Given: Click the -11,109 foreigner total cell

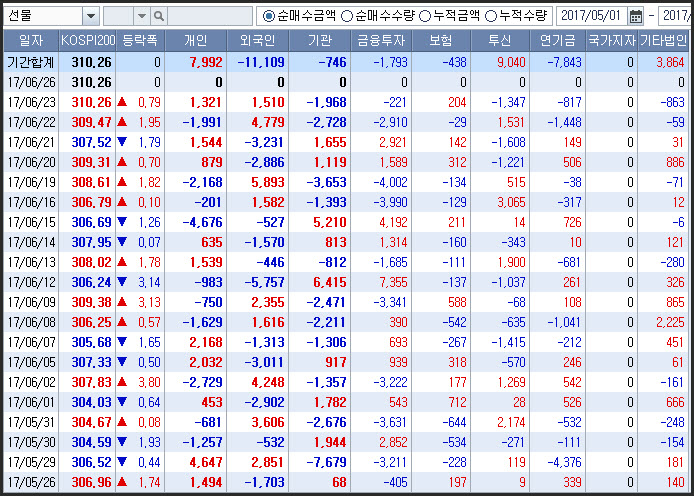Looking at the screenshot, I should (x=261, y=62).
